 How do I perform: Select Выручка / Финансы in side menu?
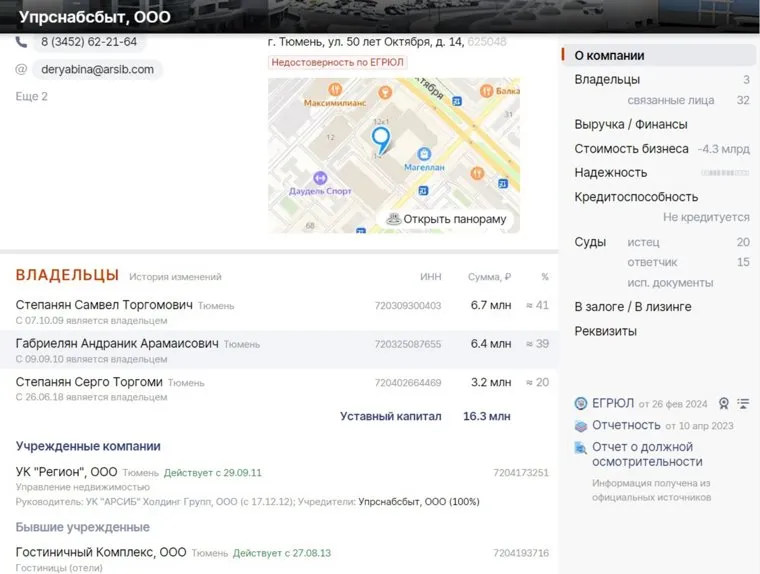630,124
